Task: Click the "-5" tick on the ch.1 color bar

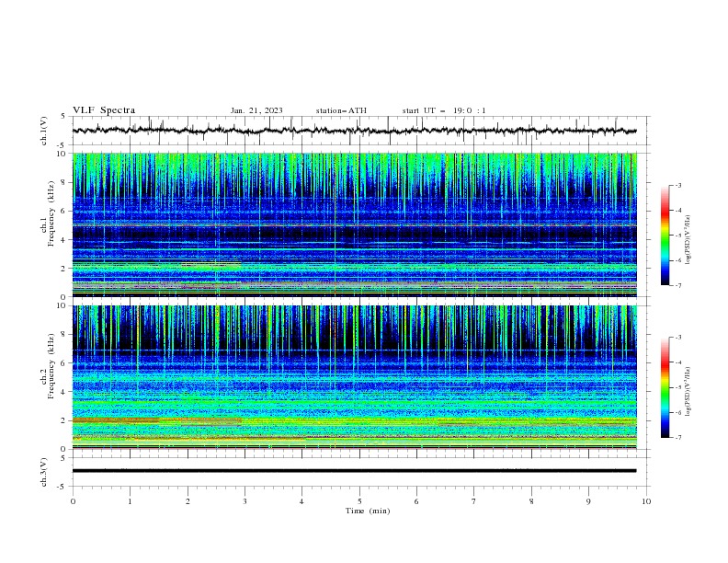Action: (x=677, y=236)
